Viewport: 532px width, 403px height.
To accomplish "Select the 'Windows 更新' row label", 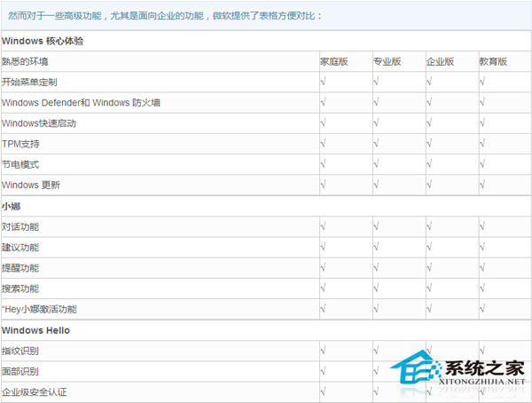I will point(30,185).
